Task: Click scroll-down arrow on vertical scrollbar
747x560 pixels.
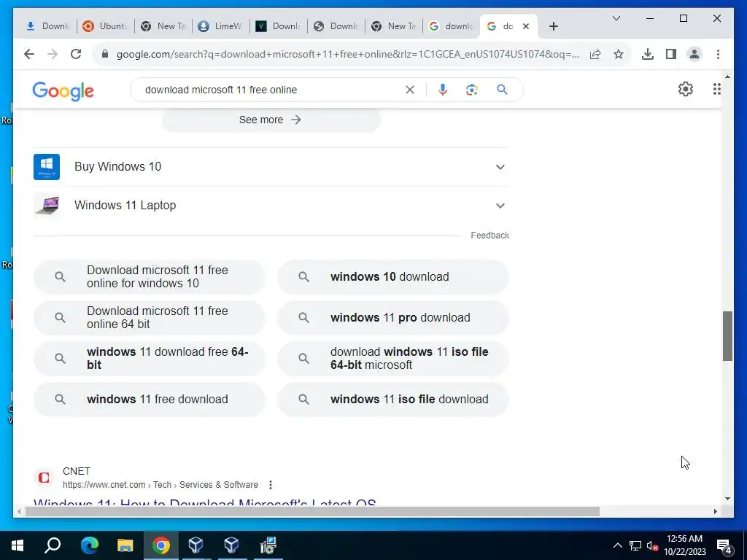Action: click(727, 499)
